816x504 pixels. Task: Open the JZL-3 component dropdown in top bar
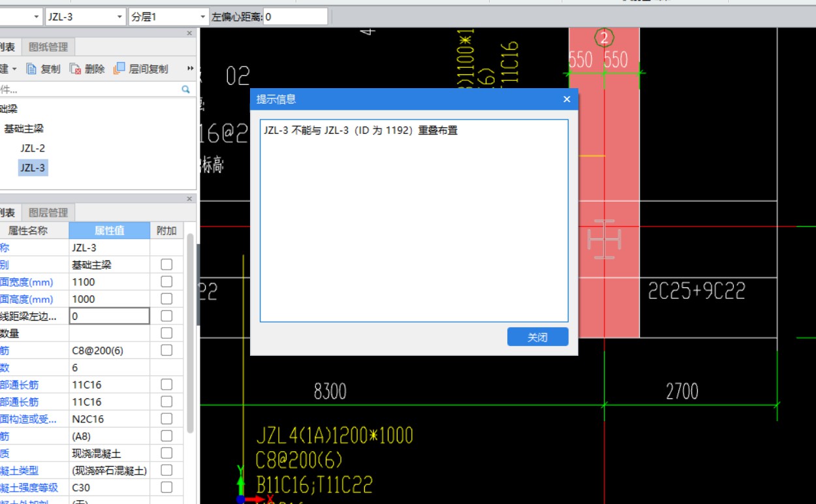tap(119, 17)
